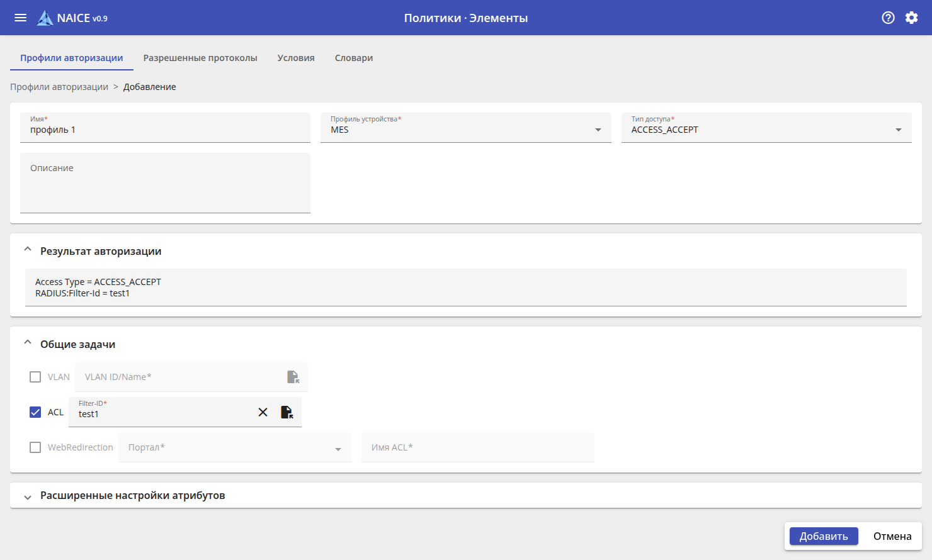Enable the WebRedirection checkbox
Image resolution: width=932 pixels, height=560 pixels.
(x=35, y=447)
